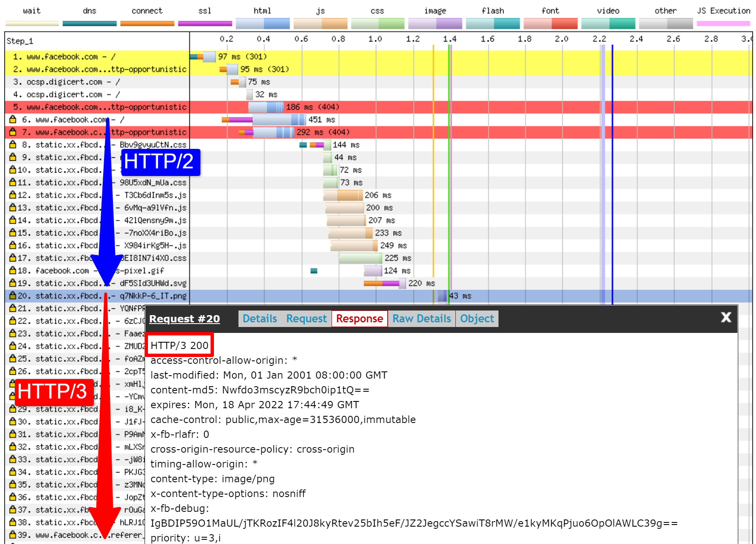The height and width of the screenshot is (544, 756).
Task: Open the Request tab
Action: (x=306, y=319)
